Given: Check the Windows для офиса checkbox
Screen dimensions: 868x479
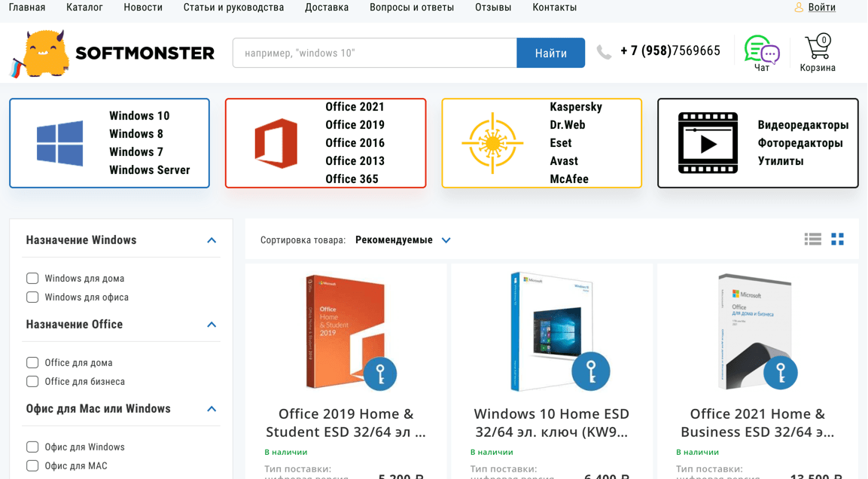Looking at the screenshot, I should (x=32, y=297).
